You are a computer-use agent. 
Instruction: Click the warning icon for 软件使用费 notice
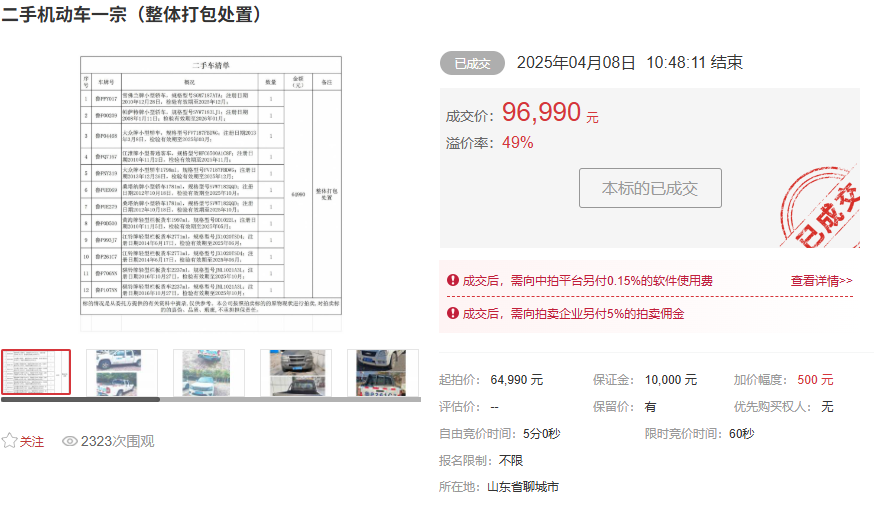[x=452, y=281]
